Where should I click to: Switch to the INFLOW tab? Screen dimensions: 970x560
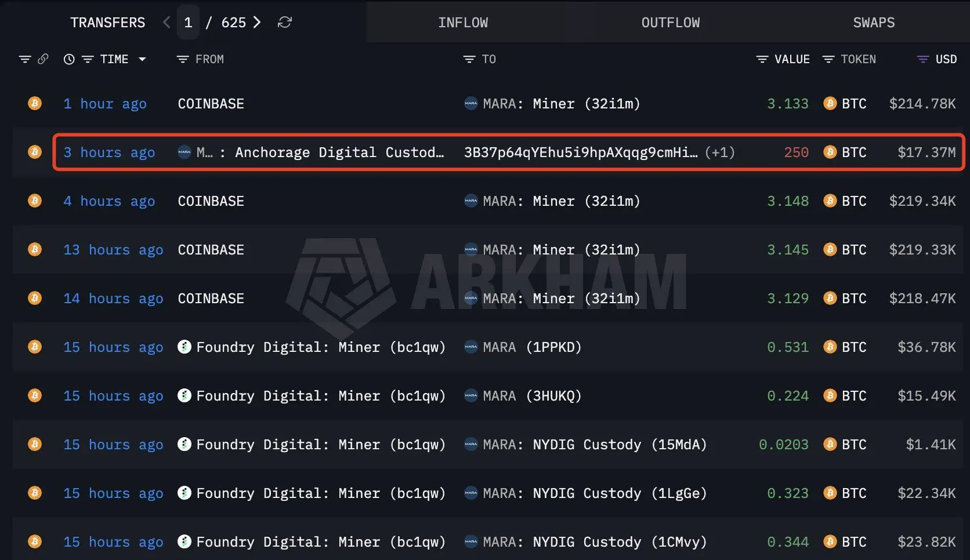pos(463,23)
